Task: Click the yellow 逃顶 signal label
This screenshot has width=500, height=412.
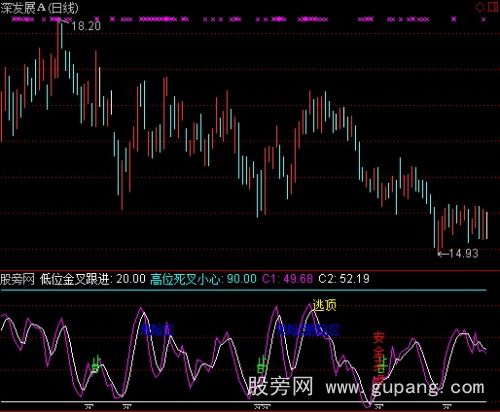Action: click(x=324, y=305)
